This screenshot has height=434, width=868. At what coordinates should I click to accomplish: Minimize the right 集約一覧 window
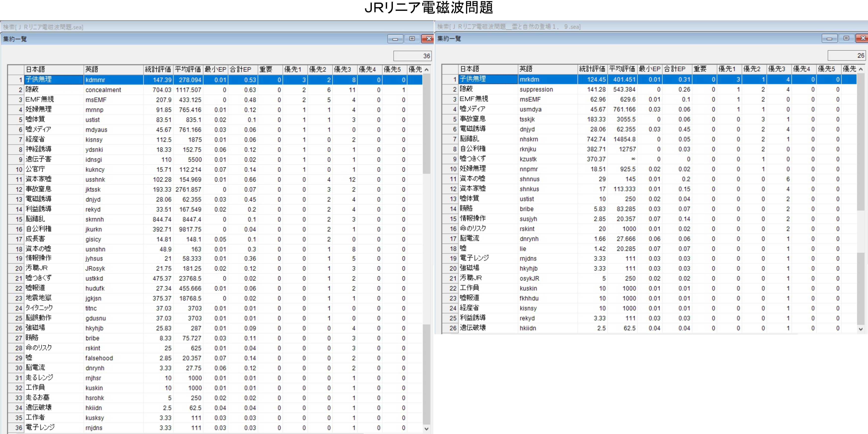829,39
